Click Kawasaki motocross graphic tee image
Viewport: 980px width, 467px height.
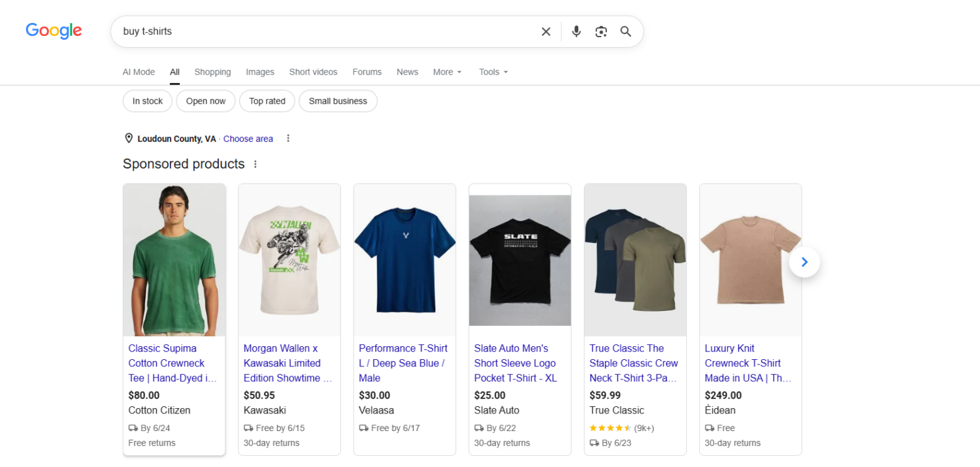click(x=289, y=260)
